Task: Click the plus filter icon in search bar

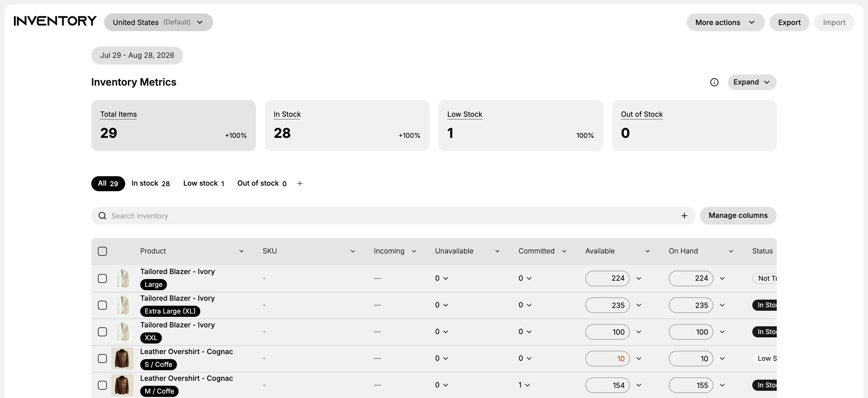Action: [684, 216]
